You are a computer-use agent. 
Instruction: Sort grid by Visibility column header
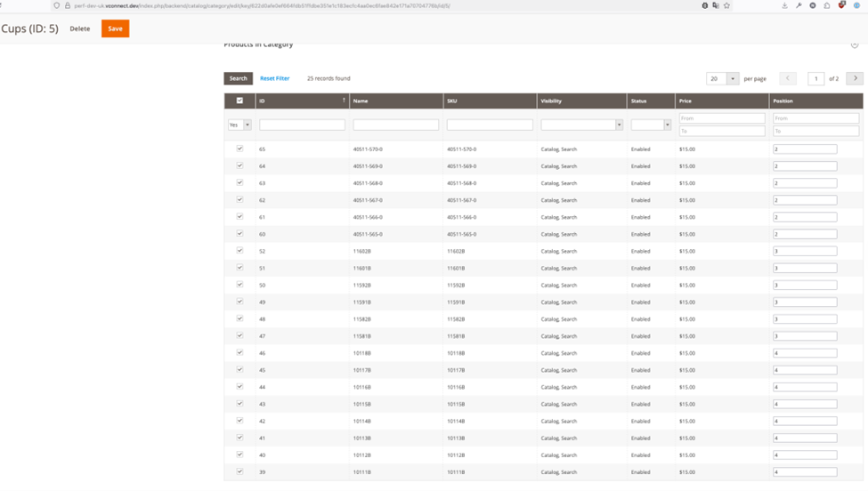pyautogui.click(x=582, y=101)
